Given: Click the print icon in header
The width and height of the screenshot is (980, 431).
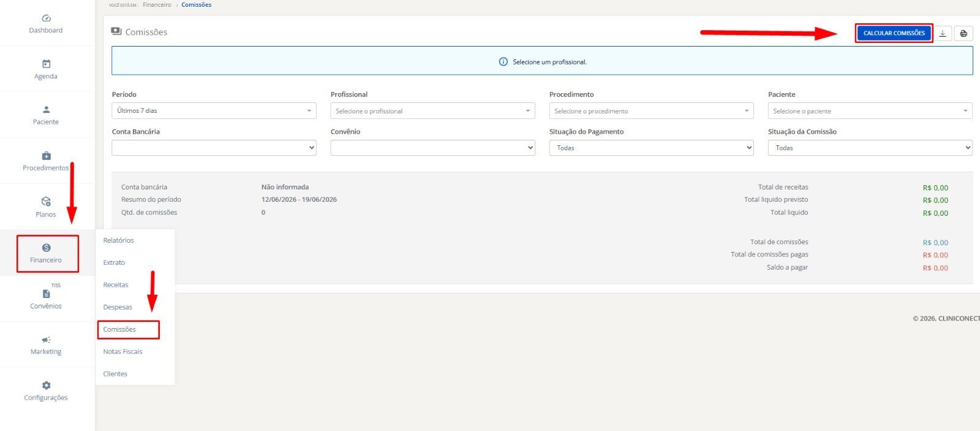Looking at the screenshot, I should click(x=963, y=33).
